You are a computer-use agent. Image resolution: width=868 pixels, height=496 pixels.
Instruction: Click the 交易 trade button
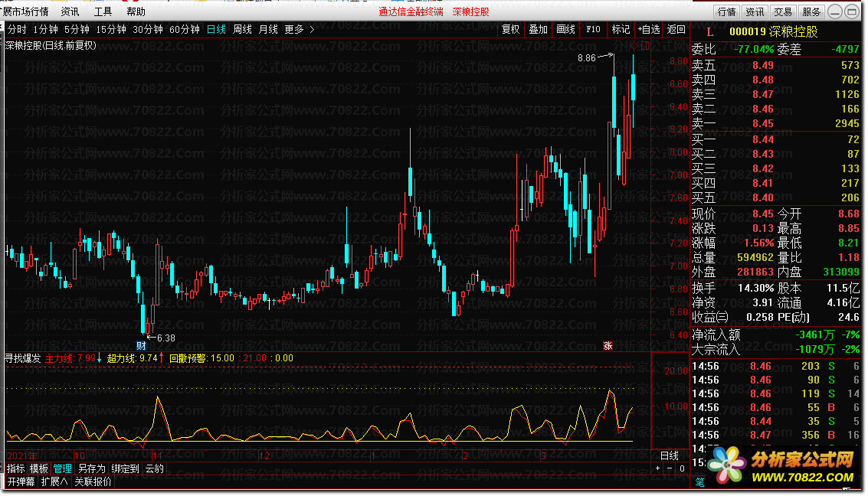coord(783,11)
